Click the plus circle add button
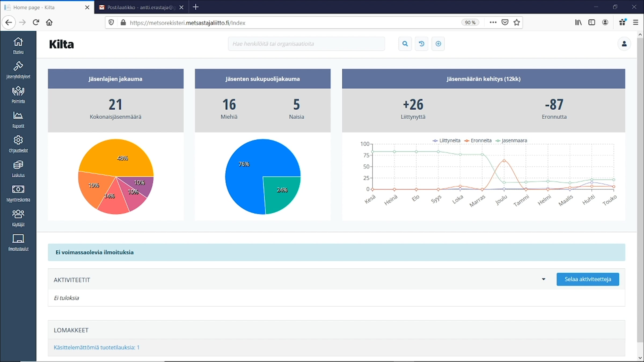 (x=438, y=44)
